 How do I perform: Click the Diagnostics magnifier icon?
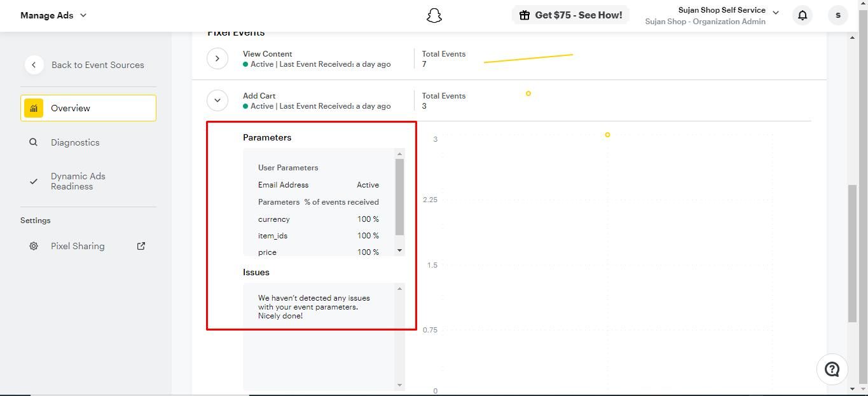(34, 142)
